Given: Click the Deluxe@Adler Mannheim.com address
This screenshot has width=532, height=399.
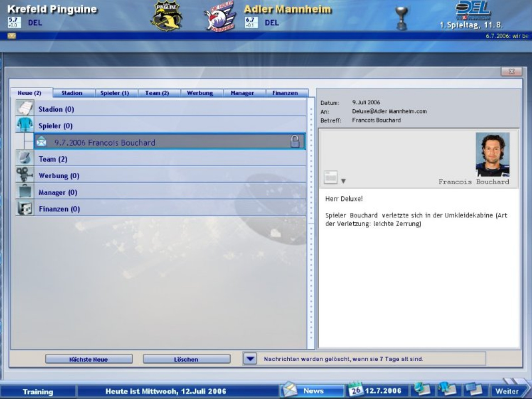Looking at the screenshot, I should pyautogui.click(x=389, y=111).
